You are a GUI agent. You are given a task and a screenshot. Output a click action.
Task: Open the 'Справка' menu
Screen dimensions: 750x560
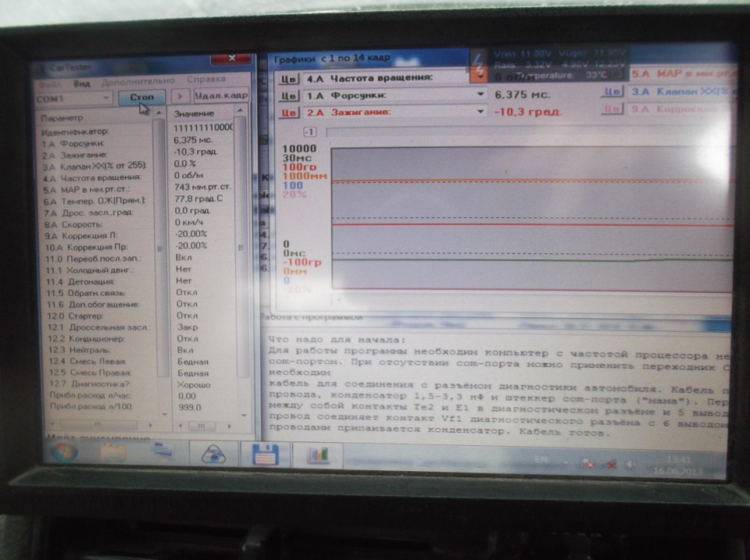click(x=206, y=80)
